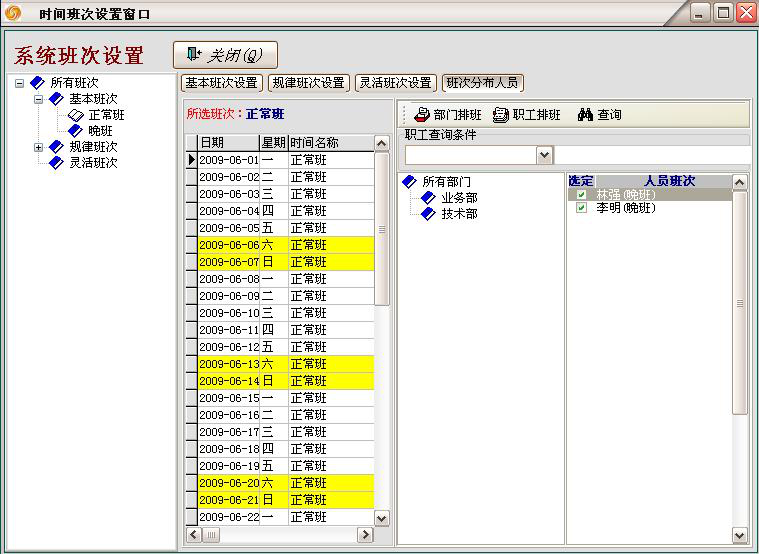The height and width of the screenshot is (554, 759).
Task: Open the 职工查询条件 dropdown
Action: point(544,155)
